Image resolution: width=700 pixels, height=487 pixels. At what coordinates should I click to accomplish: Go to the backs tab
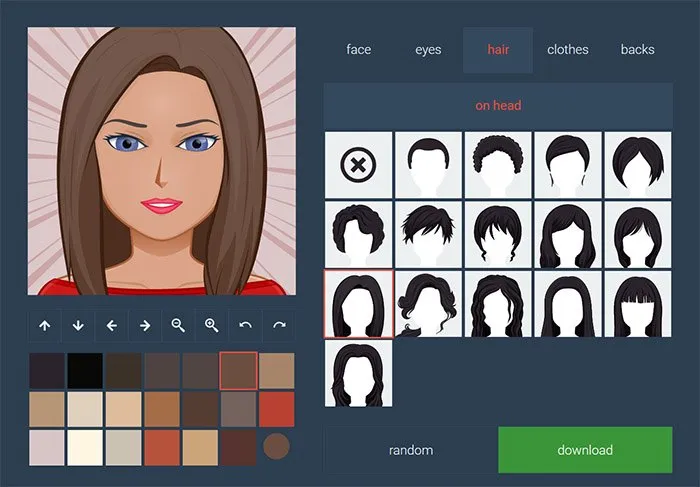coord(637,50)
